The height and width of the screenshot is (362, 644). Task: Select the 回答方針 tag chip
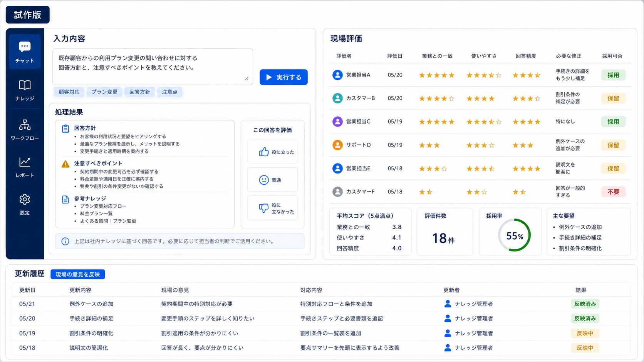pos(139,92)
